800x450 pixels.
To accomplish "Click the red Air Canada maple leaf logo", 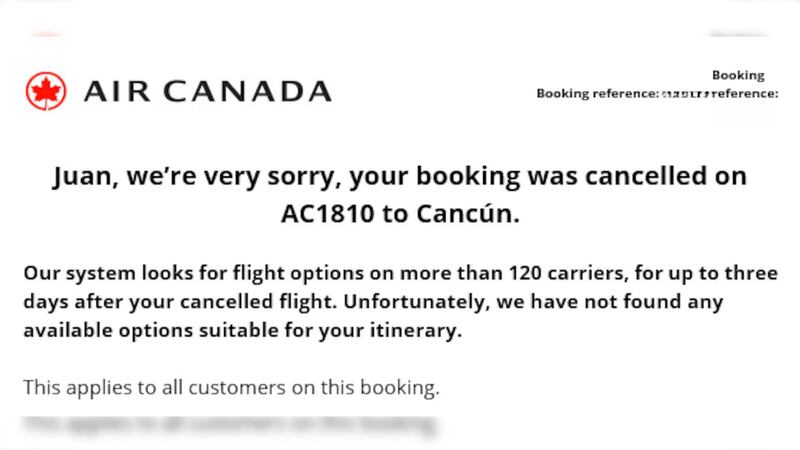I will (45, 91).
